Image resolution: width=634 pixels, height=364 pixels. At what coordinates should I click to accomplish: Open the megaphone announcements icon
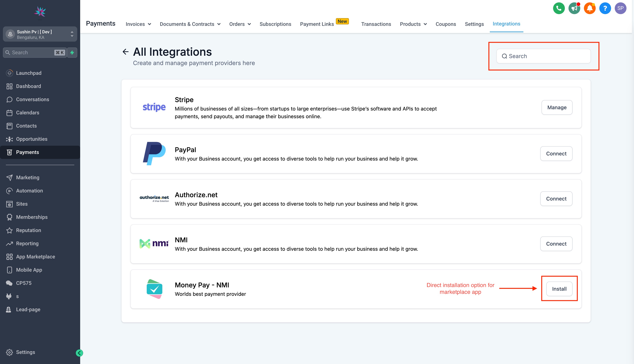574,8
